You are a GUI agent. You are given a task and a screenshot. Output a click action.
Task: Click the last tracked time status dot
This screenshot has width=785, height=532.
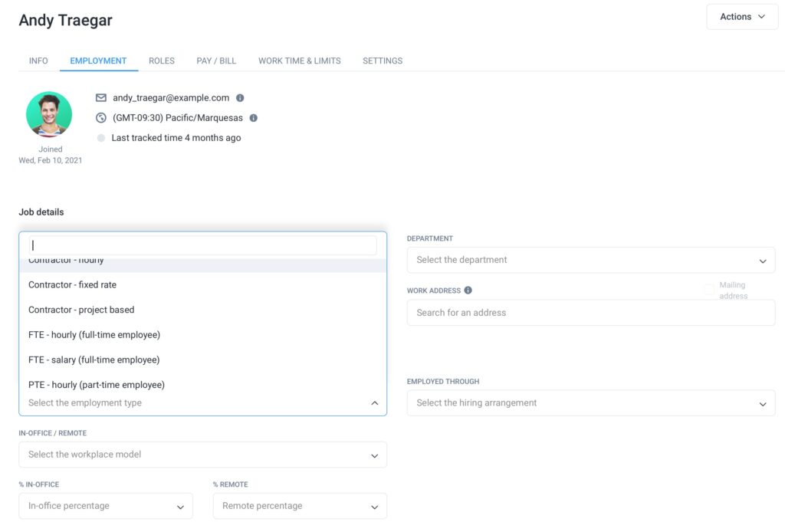coord(100,138)
